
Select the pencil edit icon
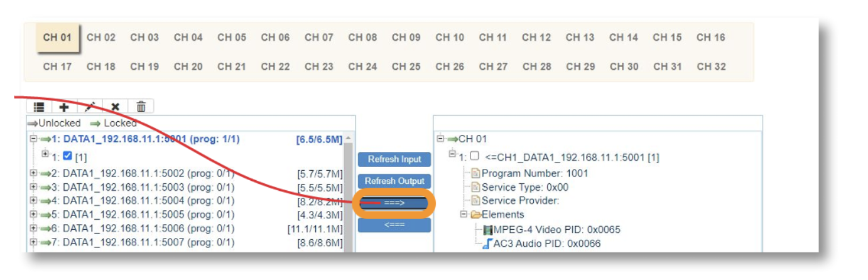tap(90, 107)
